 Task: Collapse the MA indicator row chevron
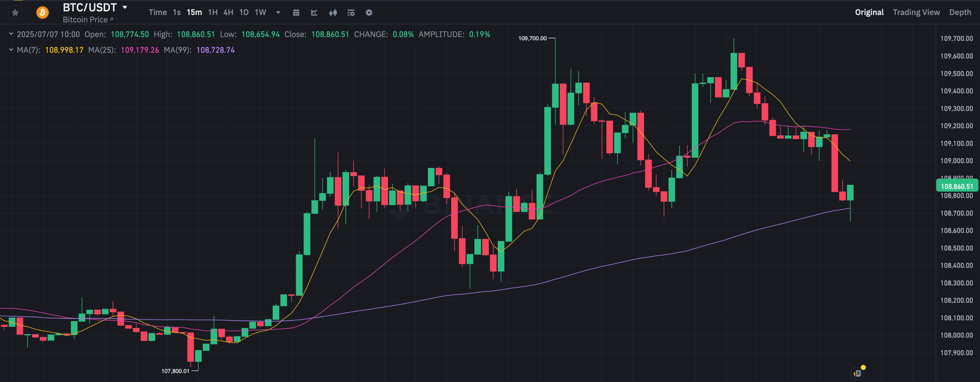[11, 49]
